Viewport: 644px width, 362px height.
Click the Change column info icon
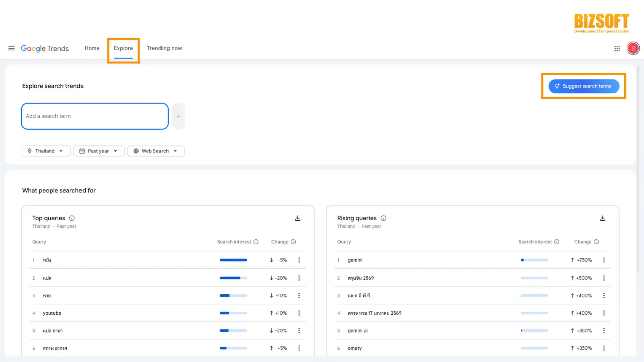click(x=293, y=242)
